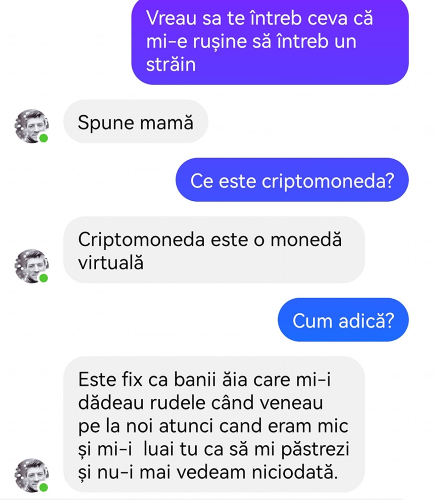Viewport: 438px width, 504px height.
Task: Select avatar beside the last long message
Action: pos(31,475)
